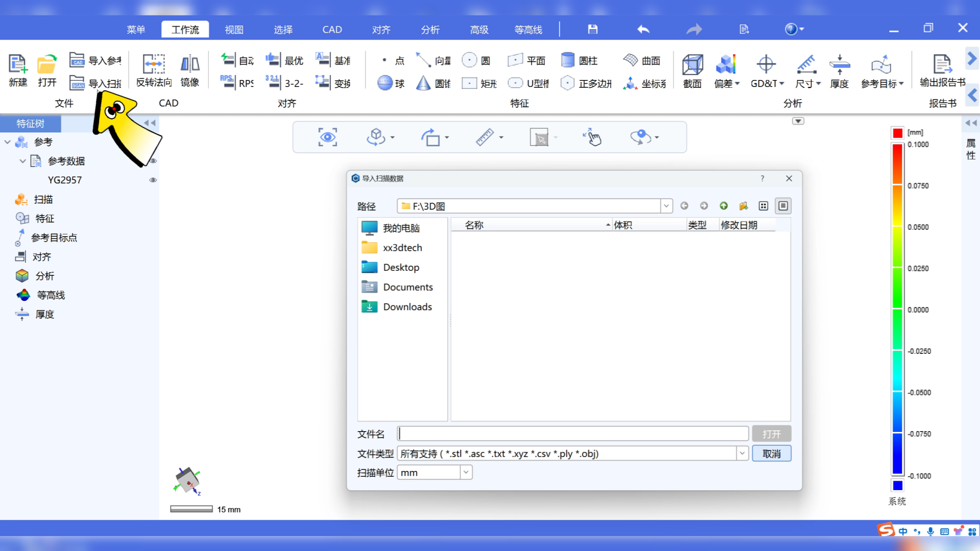Switch to the 视图 tab
Screen dimensions: 980x551
(234, 29)
